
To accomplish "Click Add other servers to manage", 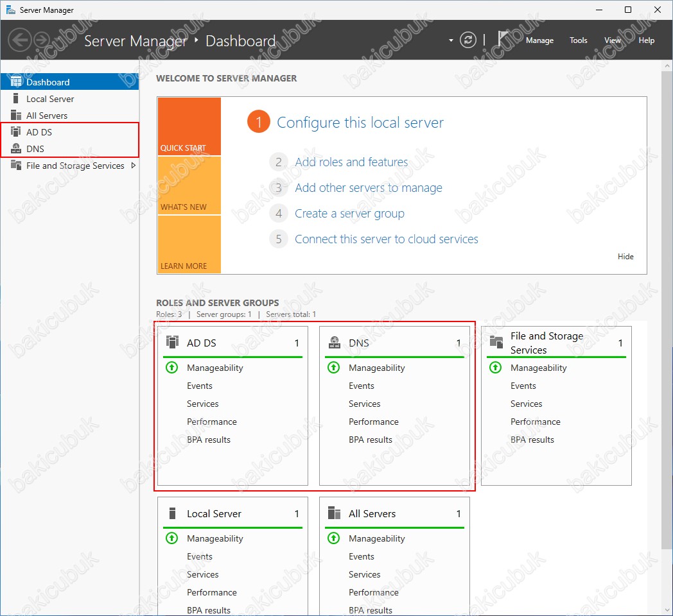I will pyautogui.click(x=368, y=187).
